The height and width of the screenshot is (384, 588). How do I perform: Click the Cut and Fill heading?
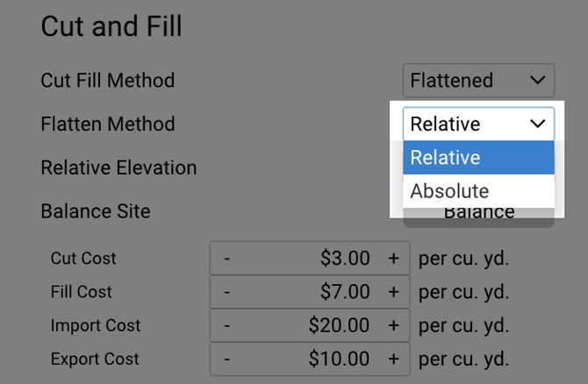point(111,26)
